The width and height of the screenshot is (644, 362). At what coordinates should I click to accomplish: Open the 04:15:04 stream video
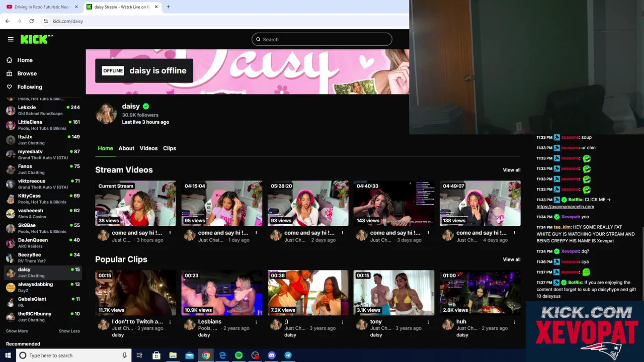coord(222,203)
